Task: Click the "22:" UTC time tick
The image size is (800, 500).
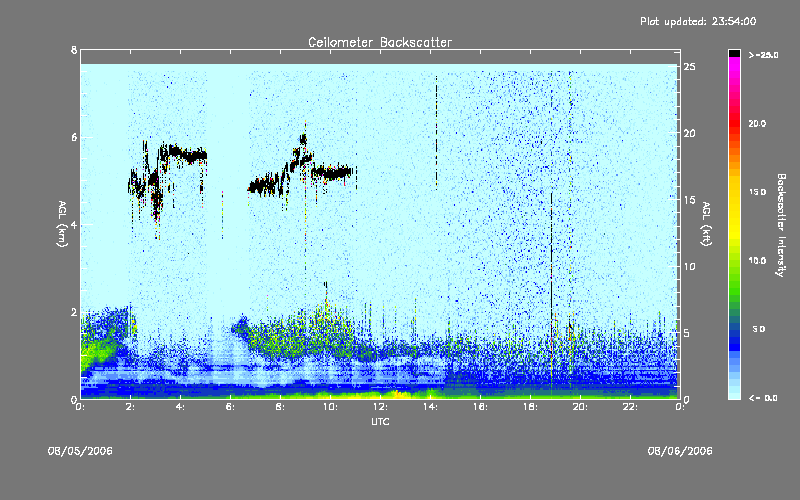Action: click(x=630, y=407)
